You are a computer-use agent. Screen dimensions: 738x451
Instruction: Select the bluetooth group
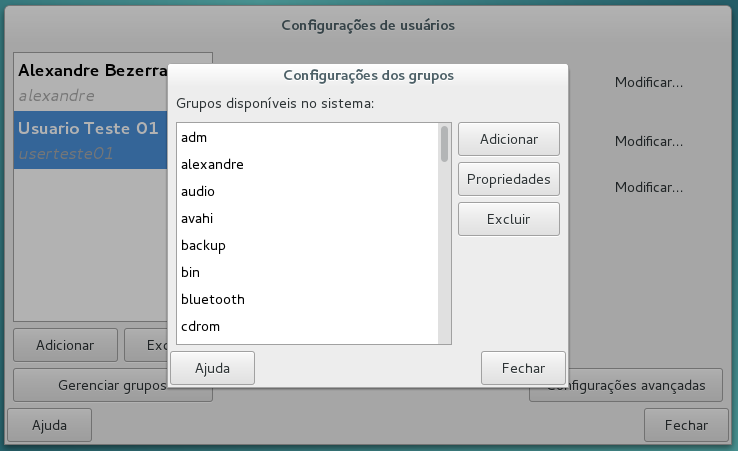[x=307, y=299]
